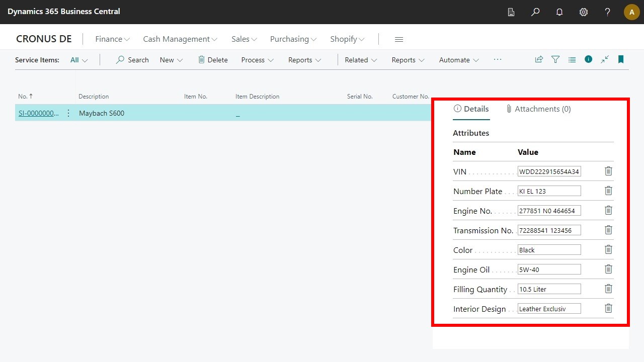Viewport: 644px width, 362px height.
Task: Open Business Central settings gear
Action: pyautogui.click(x=583, y=12)
